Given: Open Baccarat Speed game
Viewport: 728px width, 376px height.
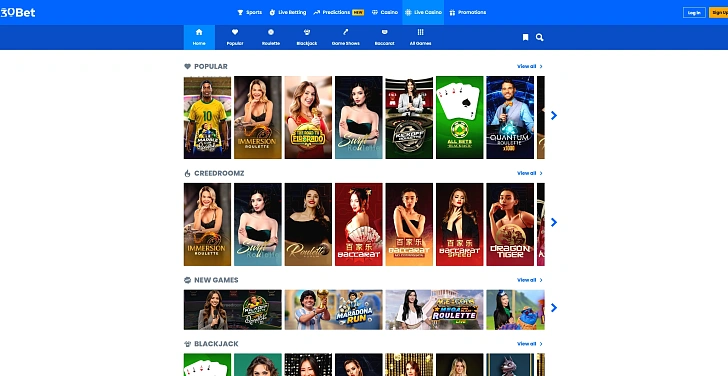Looking at the screenshot, I should pyautogui.click(x=460, y=224).
